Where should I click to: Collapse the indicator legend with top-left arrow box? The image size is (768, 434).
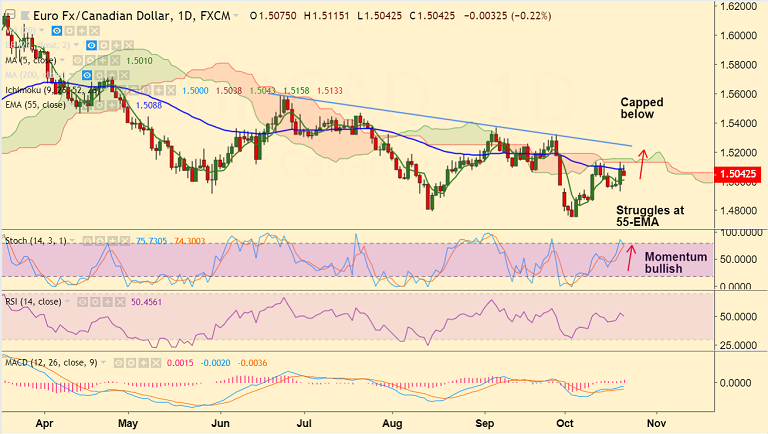[10, 15]
